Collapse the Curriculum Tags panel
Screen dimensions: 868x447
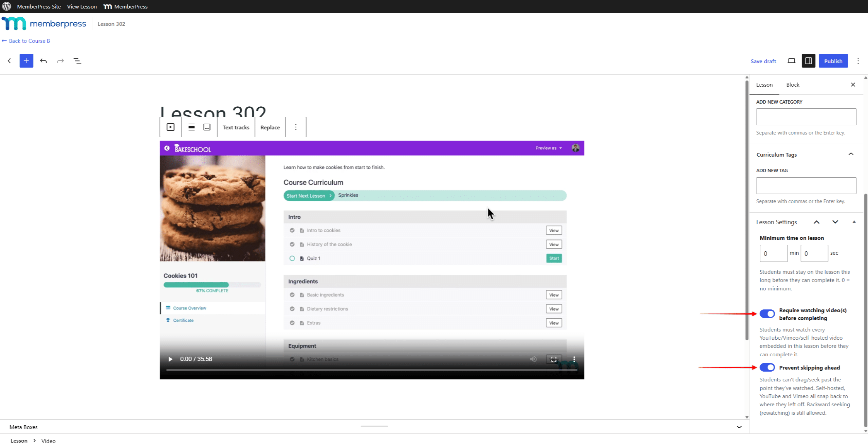[851, 154]
